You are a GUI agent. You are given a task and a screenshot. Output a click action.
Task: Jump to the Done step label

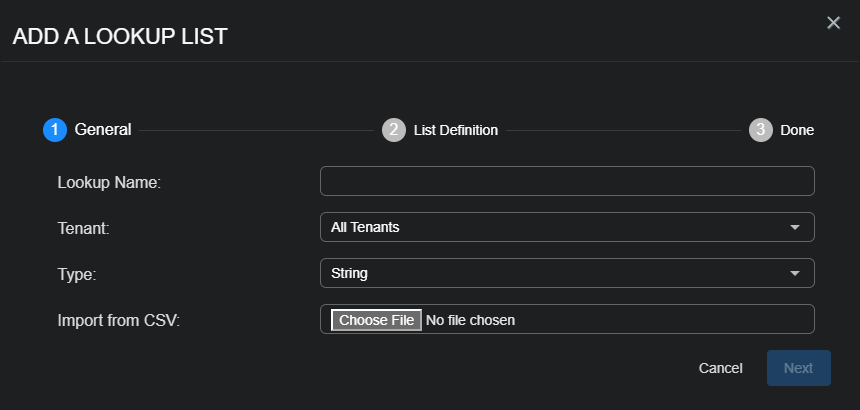(797, 130)
